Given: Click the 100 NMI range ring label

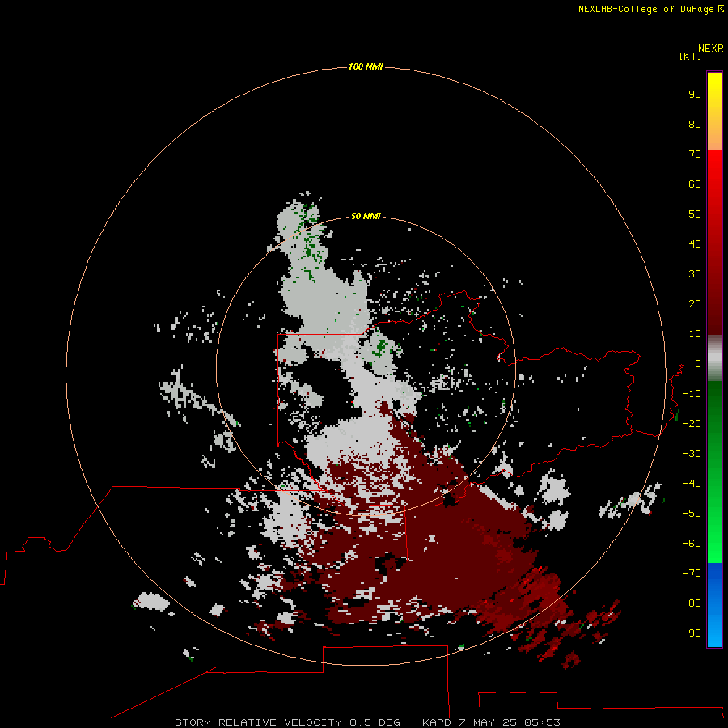Looking at the screenshot, I should [x=366, y=66].
